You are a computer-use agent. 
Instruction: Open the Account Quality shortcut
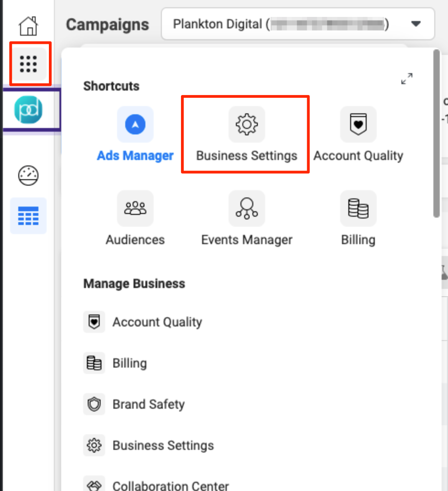[x=358, y=135]
